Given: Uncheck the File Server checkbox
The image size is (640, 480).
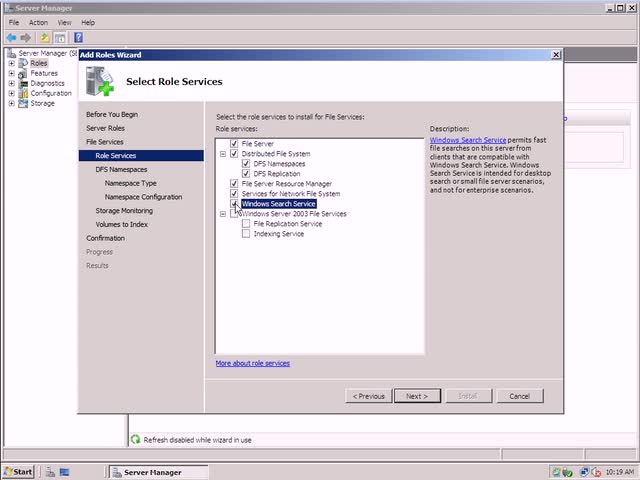Looking at the screenshot, I should point(234,144).
